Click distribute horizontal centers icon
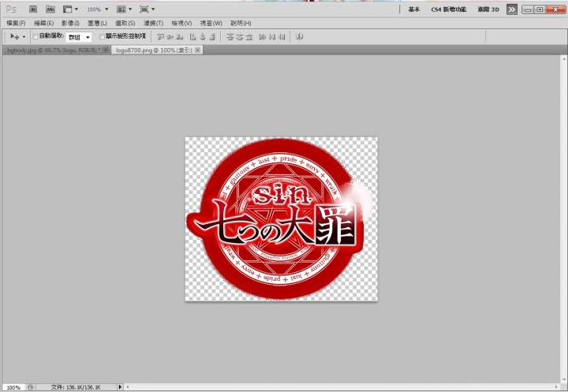The image size is (568, 392). click(x=272, y=36)
